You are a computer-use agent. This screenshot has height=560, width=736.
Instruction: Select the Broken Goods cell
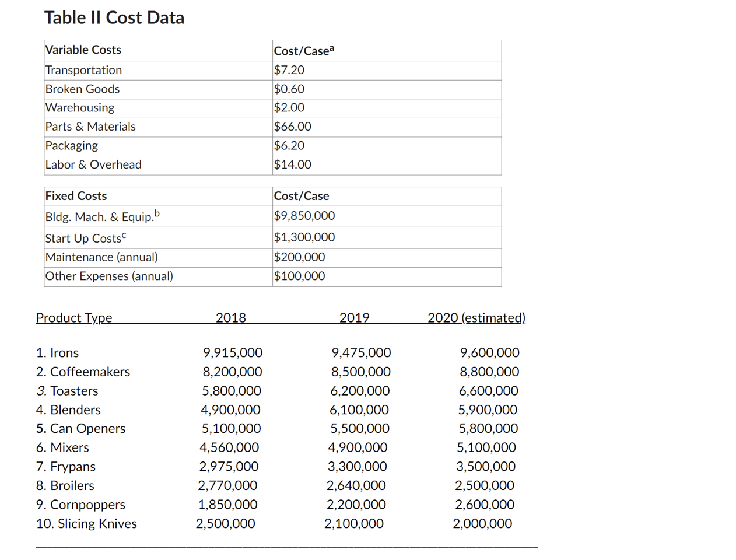pyautogui.click(x=82, y=89)
